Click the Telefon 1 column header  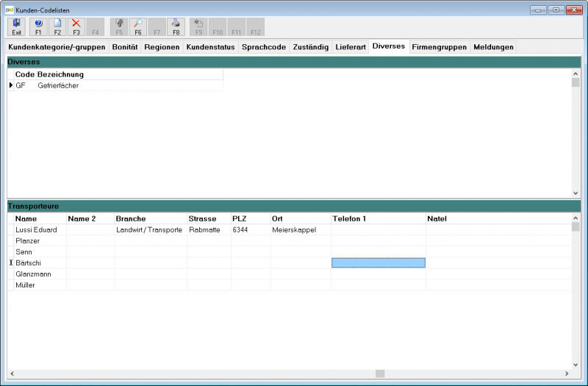click(379, 218)
